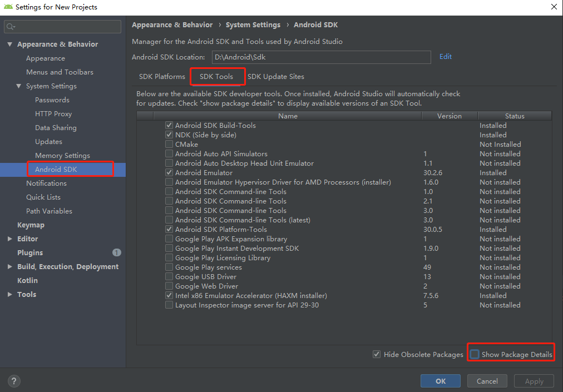
Task: Check Google Web Driver checkbox
Action: pyautogui.click(x=169, y=286)
